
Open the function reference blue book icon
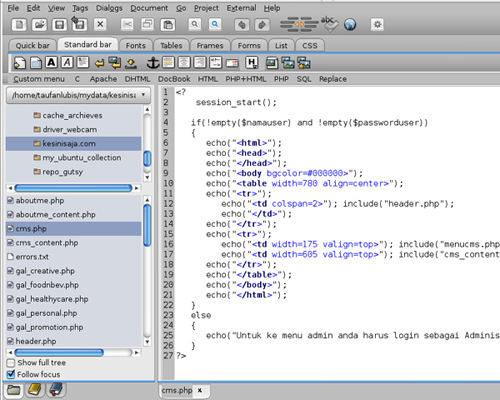56,390
